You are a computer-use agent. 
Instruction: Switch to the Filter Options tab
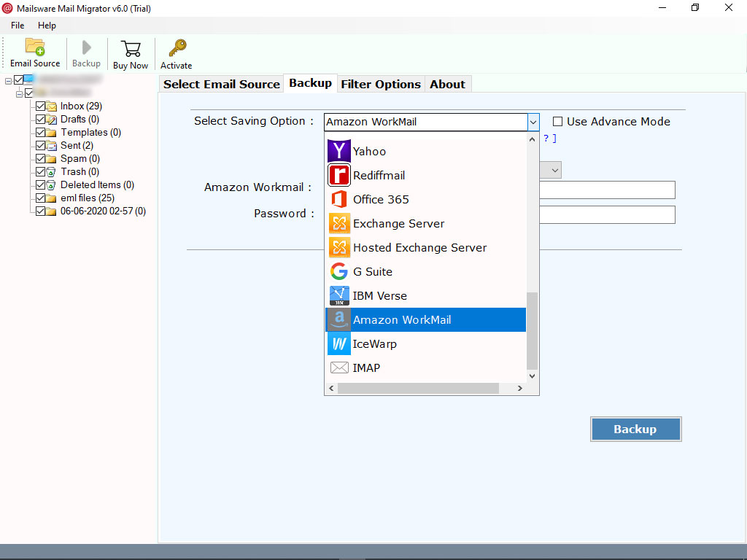pos(380,84)
